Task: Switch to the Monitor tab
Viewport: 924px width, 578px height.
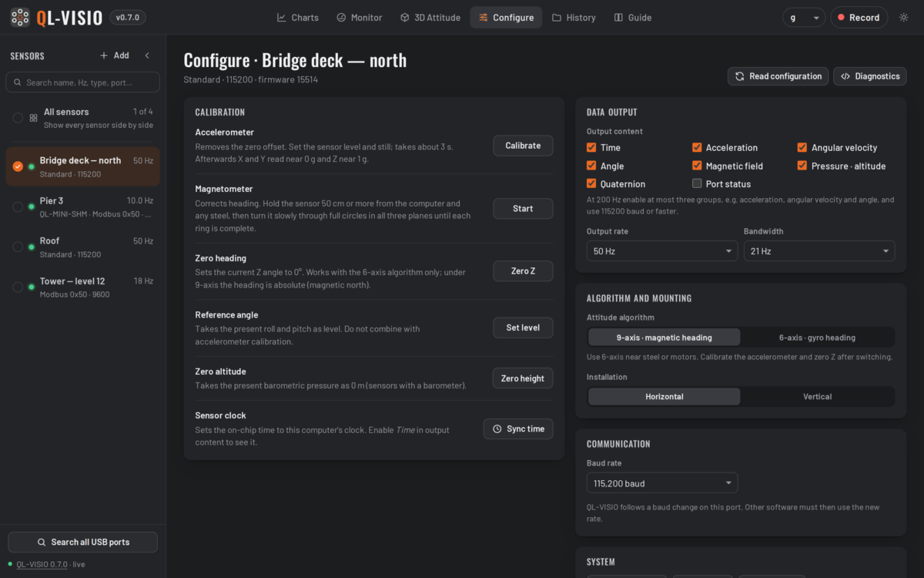Action: (x=359, y=18)
